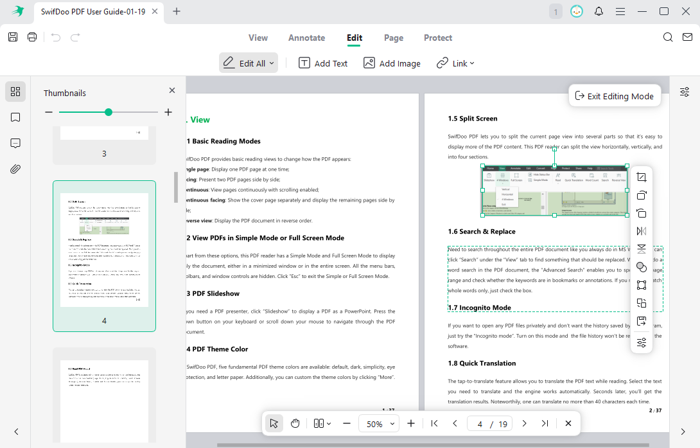
Task: Select the SwifDoo PDF User Guide document tab
Action: click(93, 12)
